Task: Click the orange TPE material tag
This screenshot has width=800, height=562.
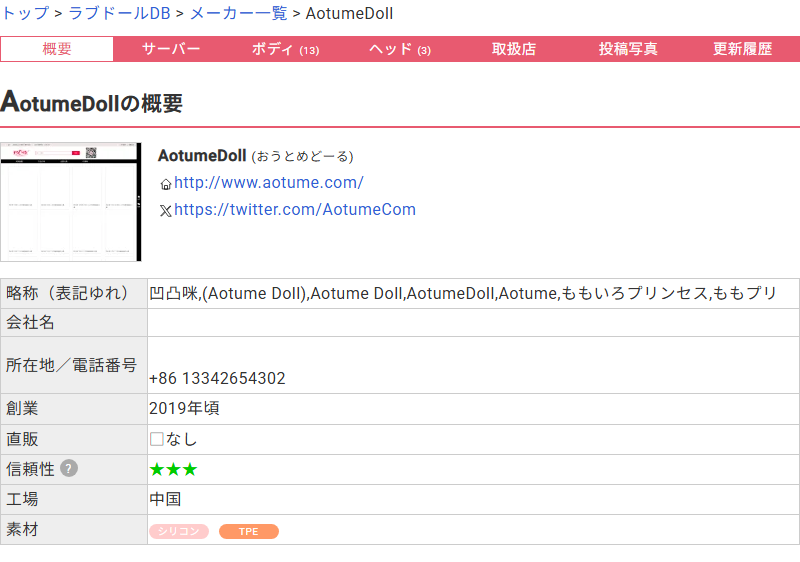Action: (x=248, y=531)
